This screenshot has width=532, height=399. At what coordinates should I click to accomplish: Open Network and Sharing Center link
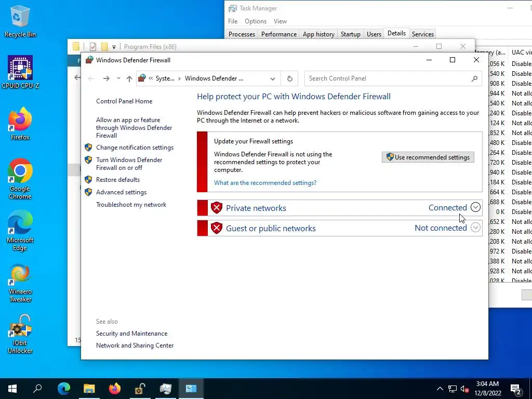point(135,345)
